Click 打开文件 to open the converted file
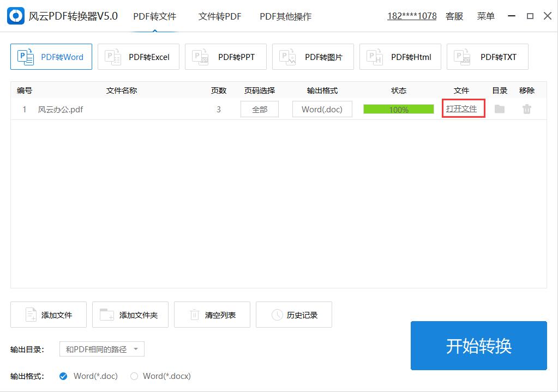The width and height of the screenshot is (558, 392). pos(463,109)
